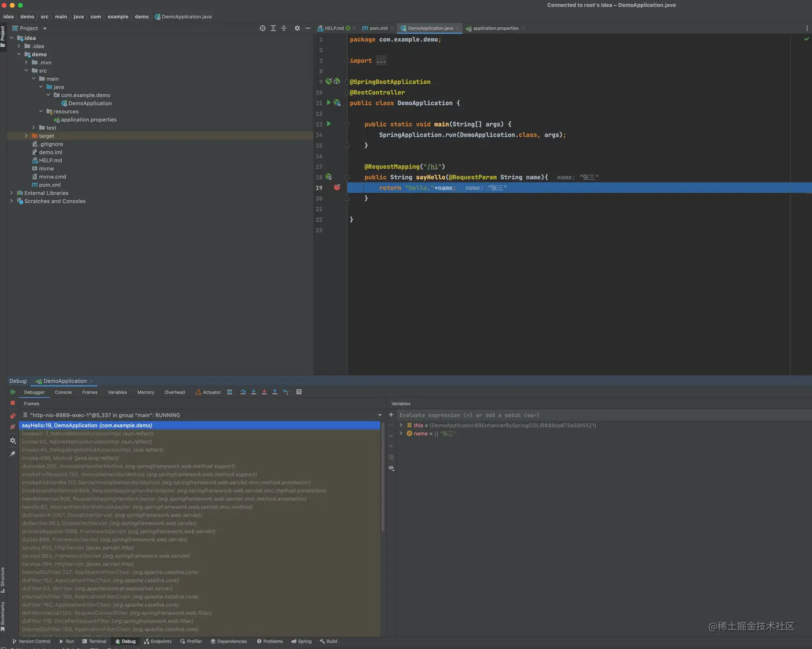Expand External Libraries node

(x=12, y=193)
